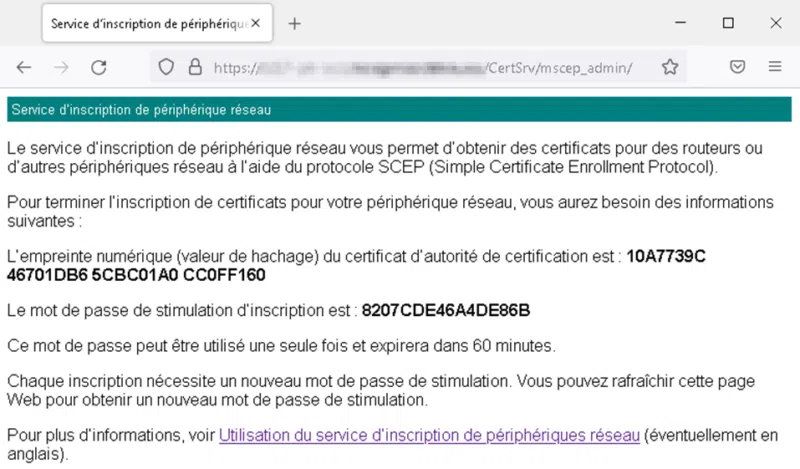Screen dimensions: 800x469
Task: Click the text about 60 minutes expiry
Action: 281,346
